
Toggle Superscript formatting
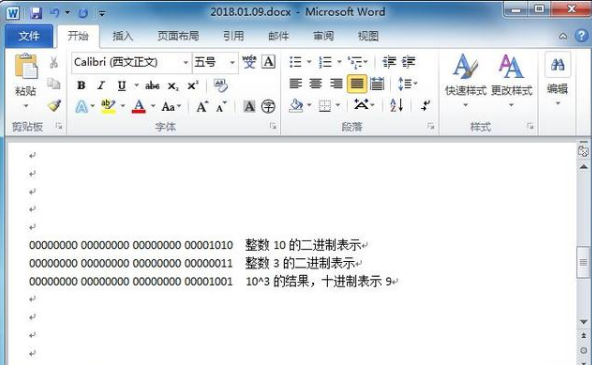[x=193, y=86]
